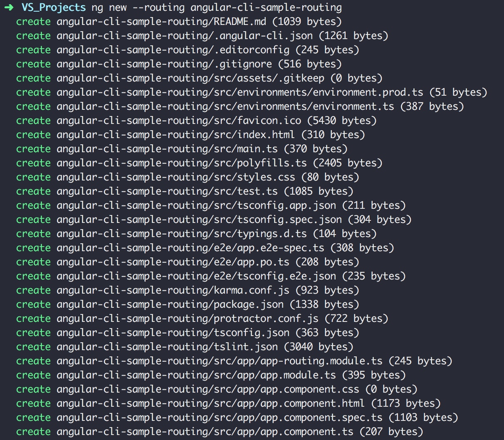This screenshot has height=440, width=504.
Task: Click the app.component.spec.ts file path
Action: tap(220, 418)
